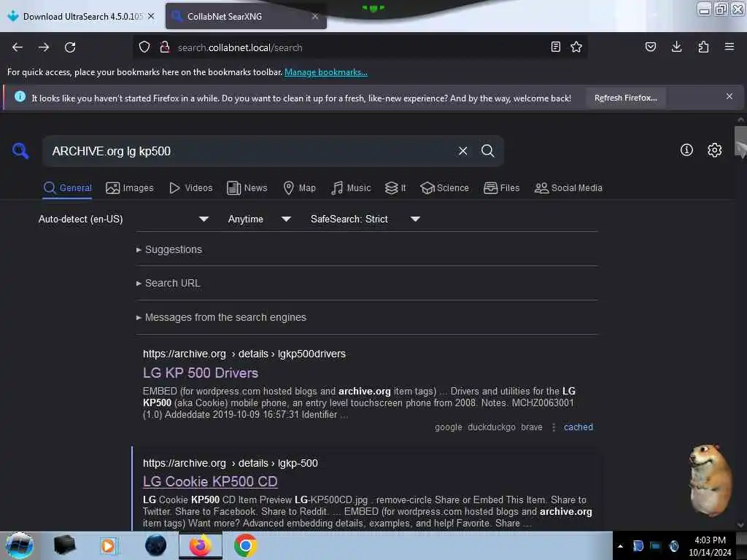Open SearXNG preferences gear icon
The height and width of the screenshot is (560, 747).
pyautogui.click(x=715, y=150)
